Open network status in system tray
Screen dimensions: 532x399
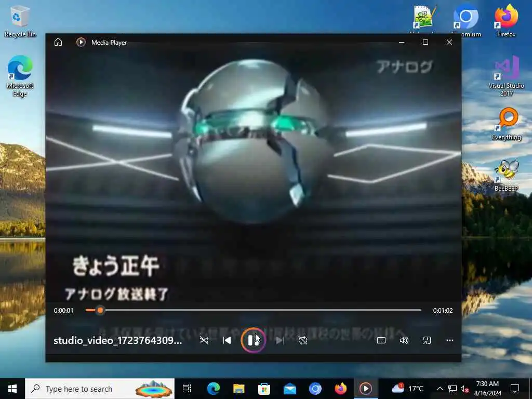[x=453, y=389]
